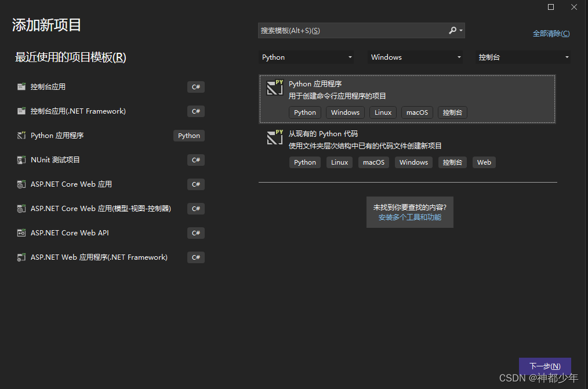The height and width of the screenshot is (389, 588).
Task: Click the search magnifier icon
Action: (x=453, y=30)
